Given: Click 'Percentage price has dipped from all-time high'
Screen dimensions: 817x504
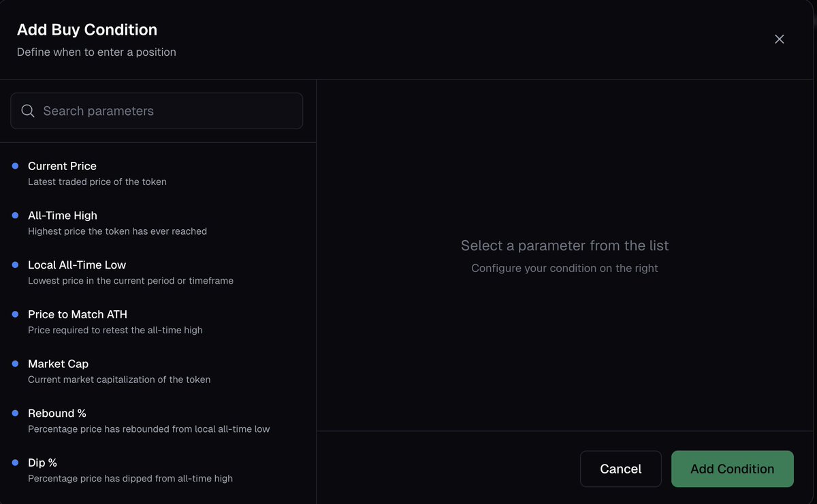Looking at the screenshot, I should tap(130, 479).
